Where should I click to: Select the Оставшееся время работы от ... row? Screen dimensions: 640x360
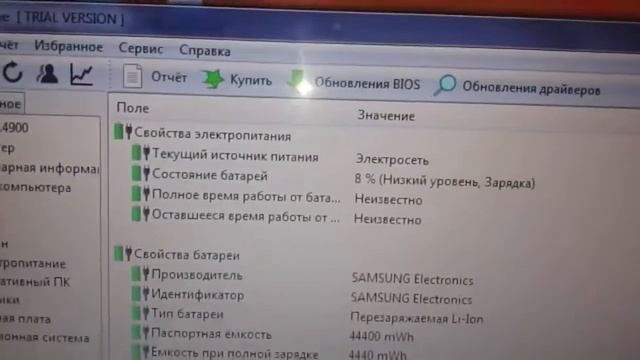(x=246, y=216)
